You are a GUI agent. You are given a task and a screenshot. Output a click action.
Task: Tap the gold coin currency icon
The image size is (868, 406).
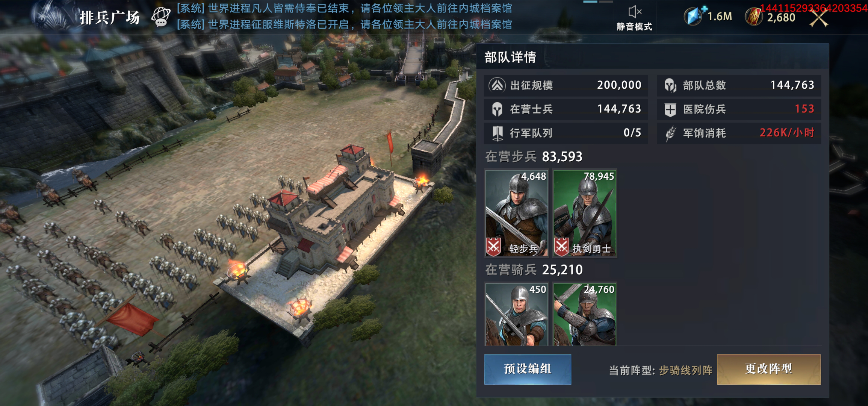[x=754, y=17]
